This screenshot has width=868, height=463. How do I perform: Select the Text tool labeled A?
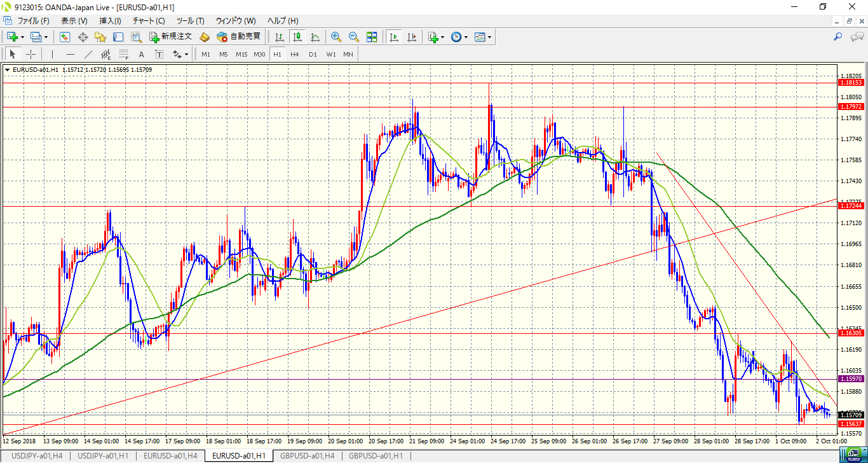coord(142,54)
